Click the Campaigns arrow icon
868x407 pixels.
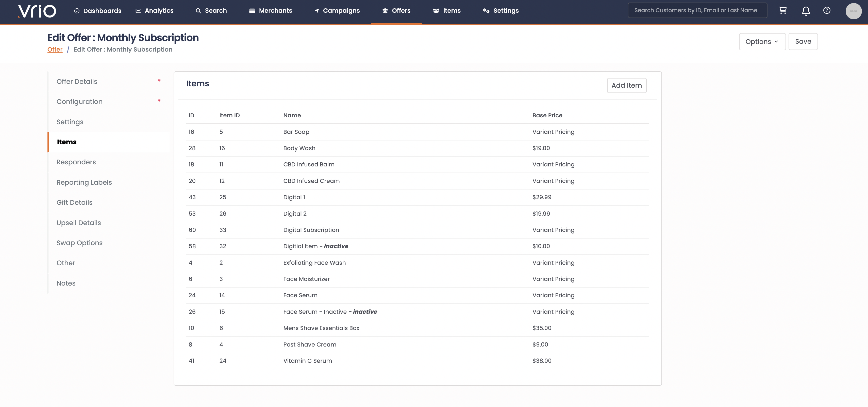click(x=317, y=11)
